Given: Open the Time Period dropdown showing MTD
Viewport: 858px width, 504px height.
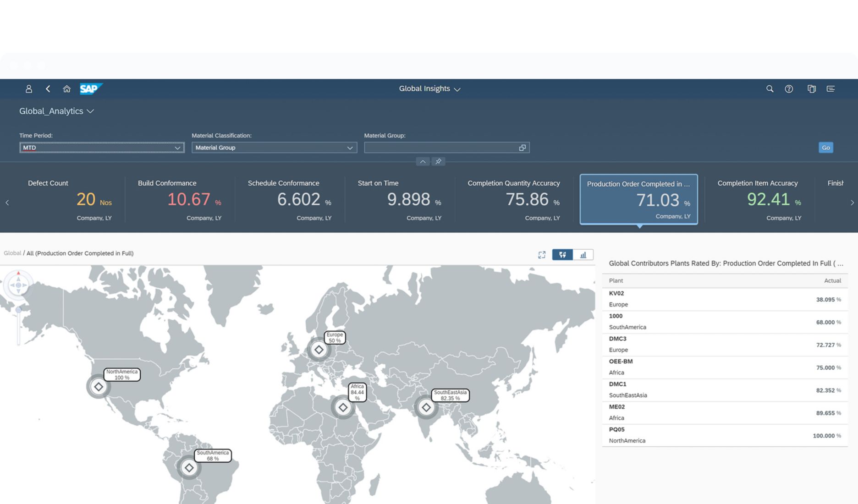Looking at the screenshot, I should pos(178,148).
